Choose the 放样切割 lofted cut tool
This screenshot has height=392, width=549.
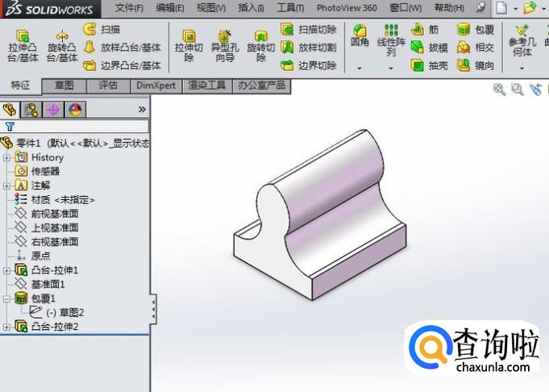click(x=309, y=48)
